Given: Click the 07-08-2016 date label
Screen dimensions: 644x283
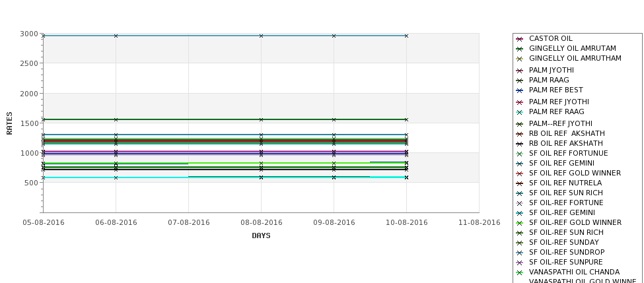Looking at the screenshot, I should [189, 223].
